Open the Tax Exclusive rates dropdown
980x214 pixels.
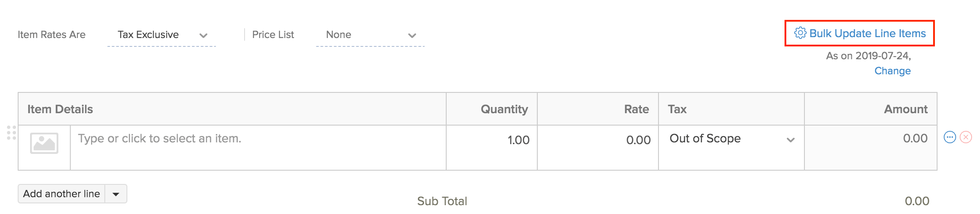[x=162, y=35]
